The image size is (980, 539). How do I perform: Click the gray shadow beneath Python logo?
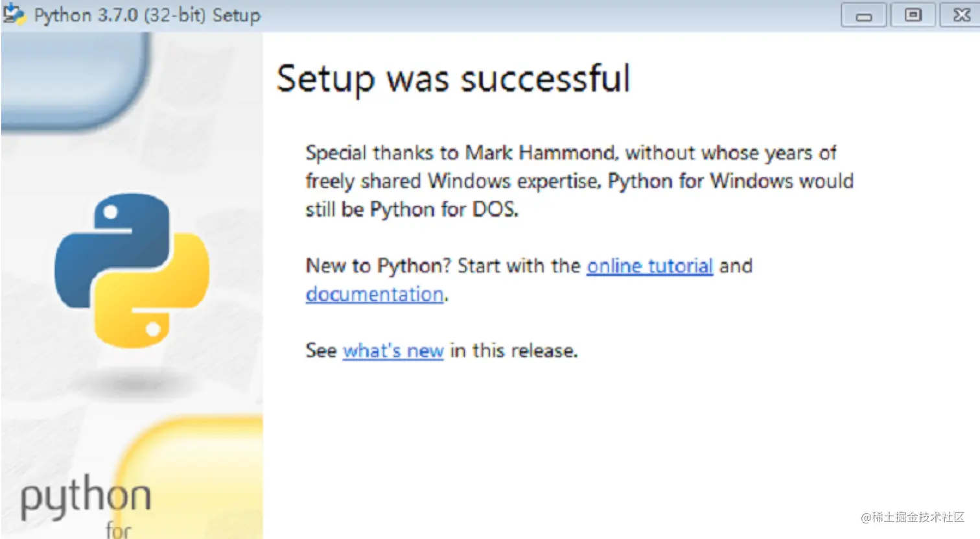[x=133, y=383]
